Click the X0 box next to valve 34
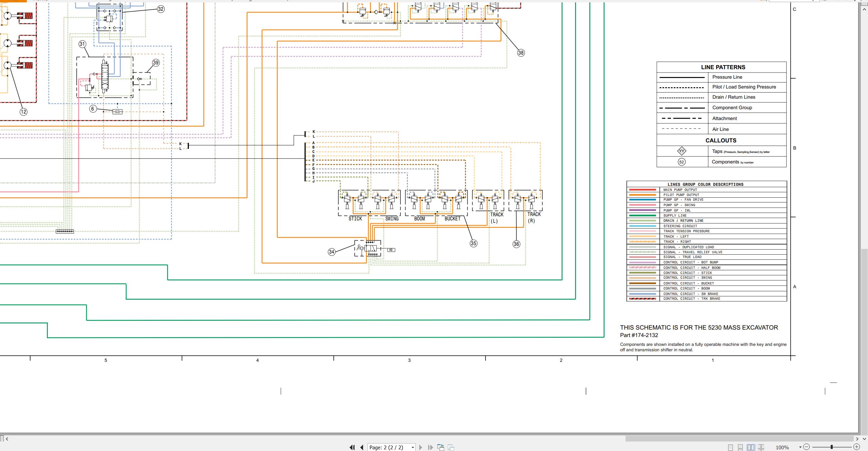This screenshot has height=451, width=868. [391, 250]
